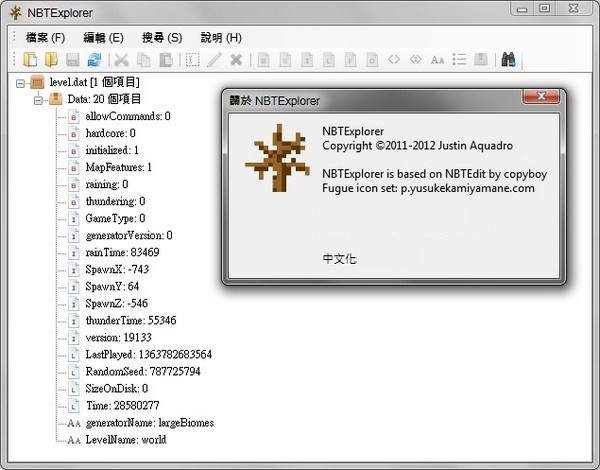The height and width of the screenshot is (470, 600).
Task: Click the Refresh toolbar icon
Action: click(93, 60)
